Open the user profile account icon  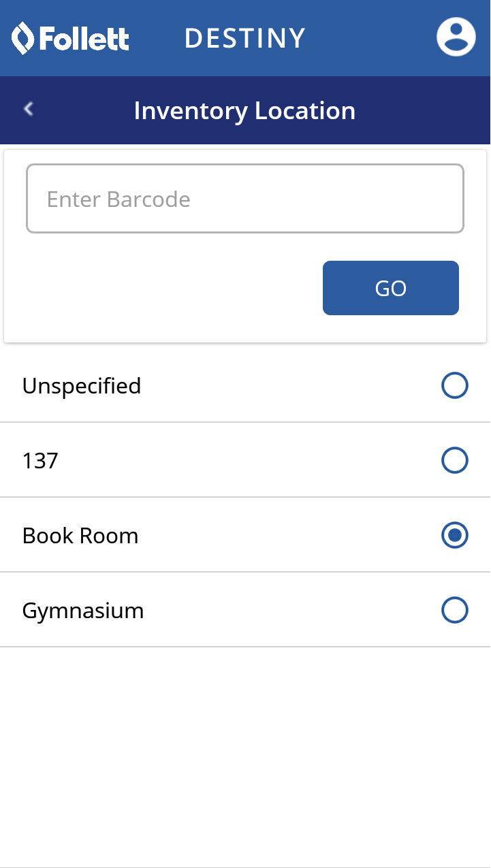pyautogui.click(x=456, y=37)
